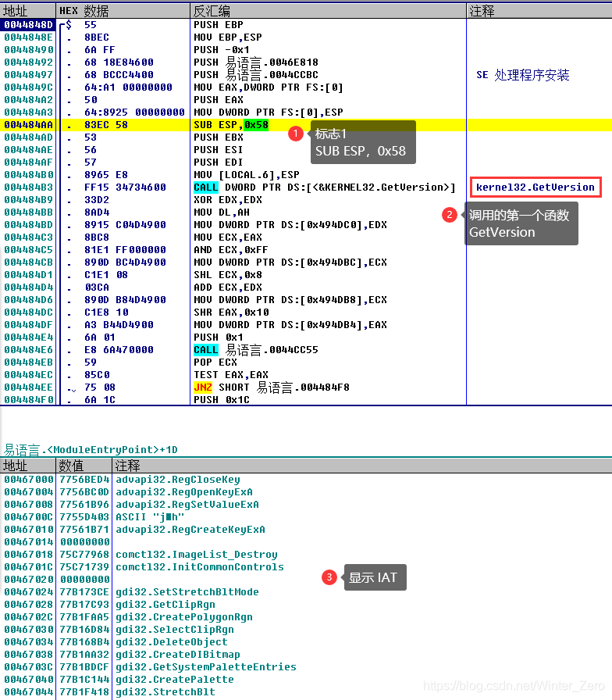The height and width of the screenshot is (700, 612).
Task: Select address 0044848D entry point row
Action: click(28, 25)
